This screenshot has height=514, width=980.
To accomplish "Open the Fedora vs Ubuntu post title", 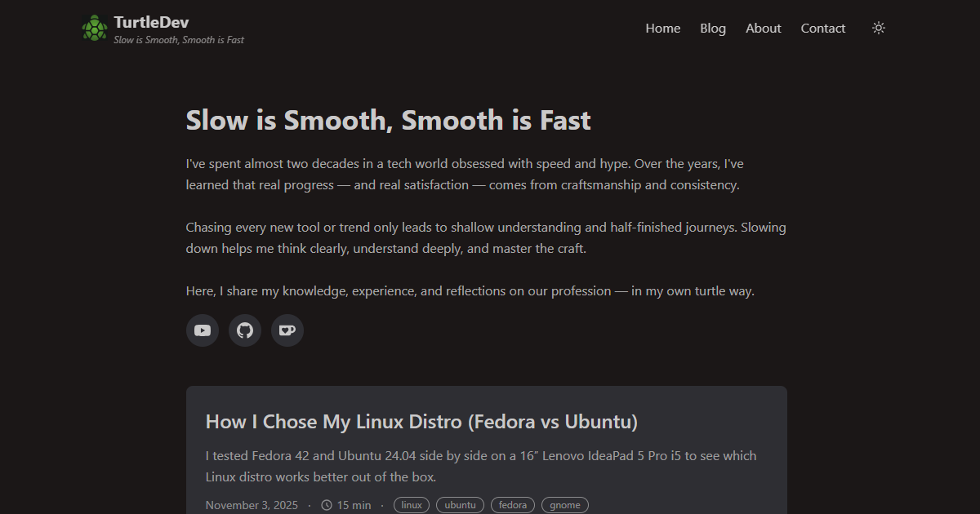I will 421,422.
